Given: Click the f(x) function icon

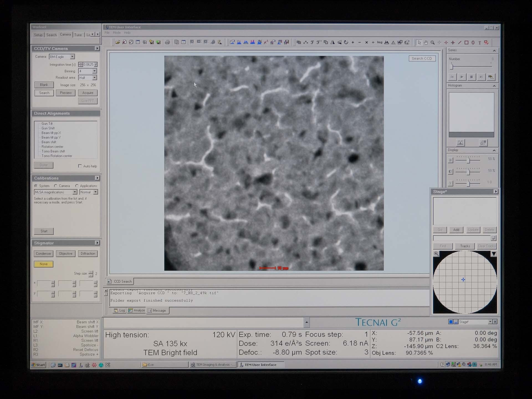Looking at the screenshot, I should (x=407, y=42).
